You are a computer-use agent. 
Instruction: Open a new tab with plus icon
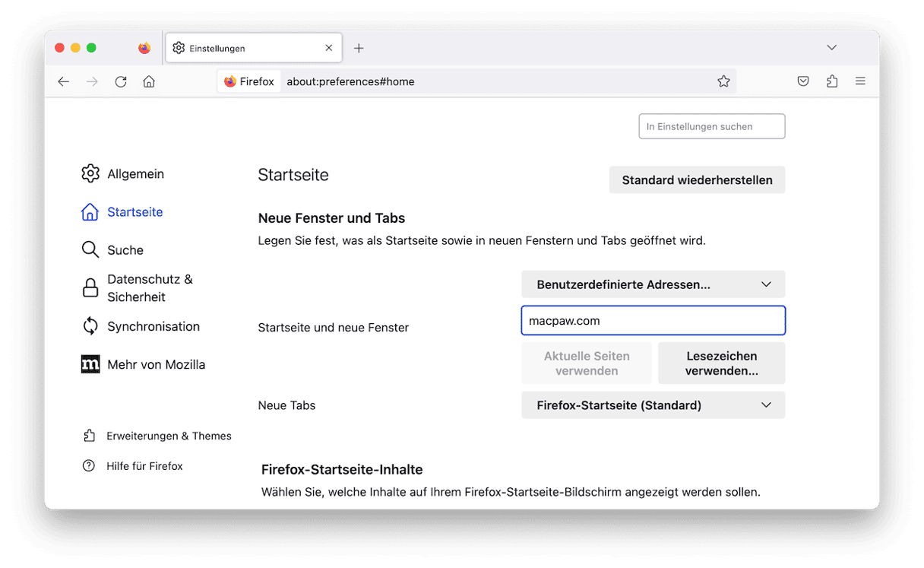(359, 48)
